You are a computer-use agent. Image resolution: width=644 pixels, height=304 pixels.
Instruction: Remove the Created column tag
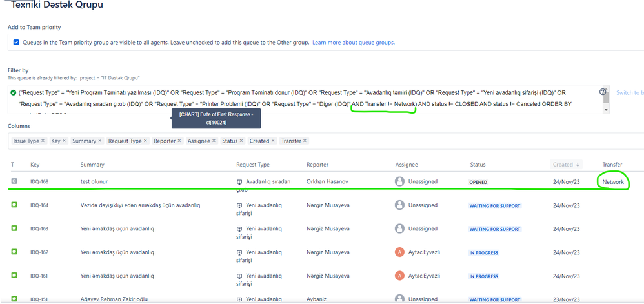click(x=273, y=141)
